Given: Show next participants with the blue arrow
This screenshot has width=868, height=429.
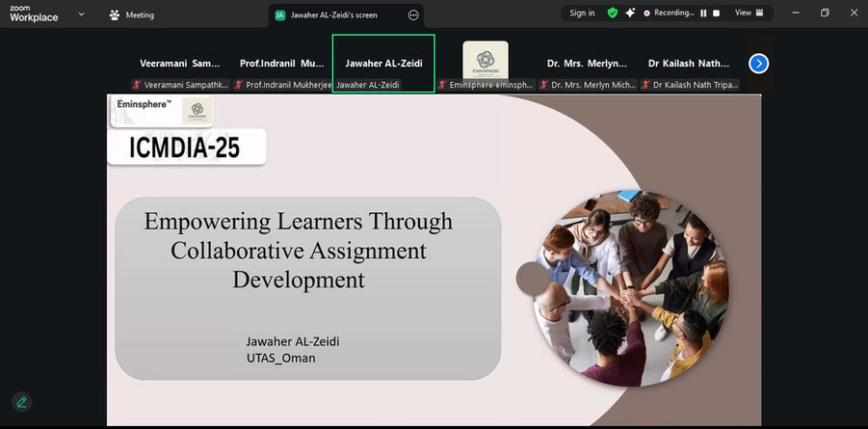Looking at the screenshot, I should pyautogui.click(x=758, y=64).
